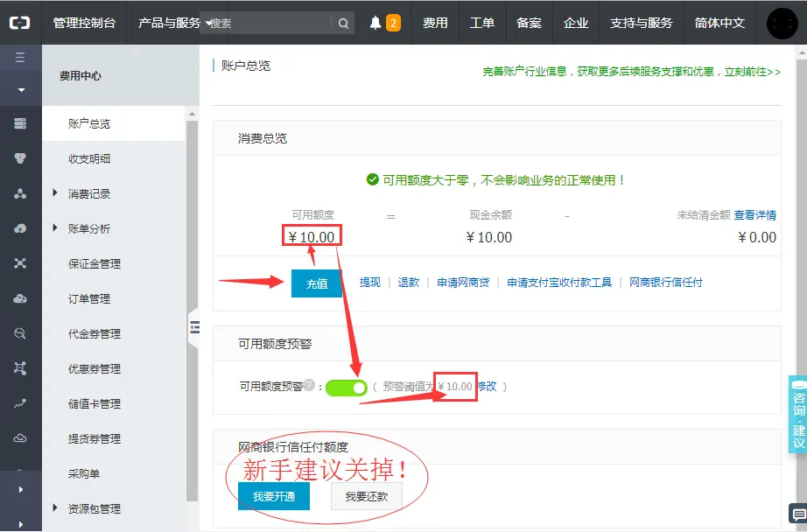This screenshot has height=532, width=807.
Task: Open 管理控制台 in the top bar
Action: click(x=84, y=23)
